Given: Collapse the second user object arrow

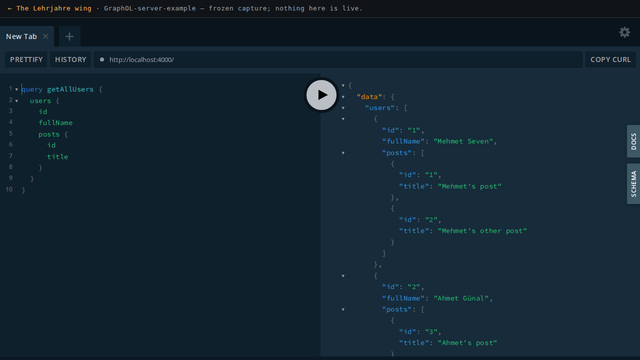Looking at the screenshot, I should tap(343, 276).
